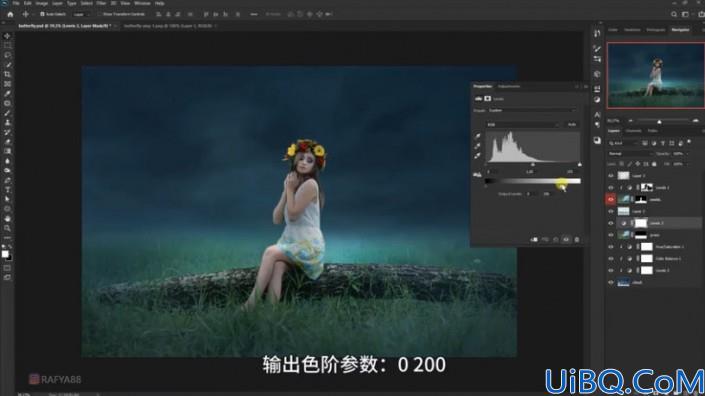The height and width of the screenshot is (396, 705).
Task: Open the RGB channel dropdown in Properties
Action: click(523, 125)
